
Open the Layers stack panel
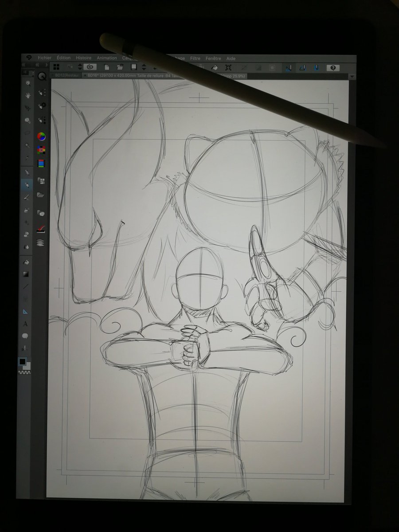click(x=41, y=243)
